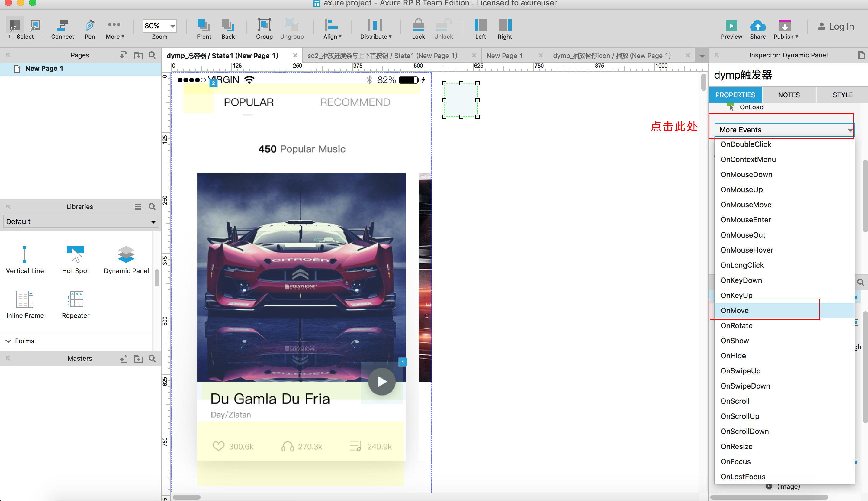Open Libraries options menu icon
Viewport: 868px width, 501px height.
click(x=137, y=206)
